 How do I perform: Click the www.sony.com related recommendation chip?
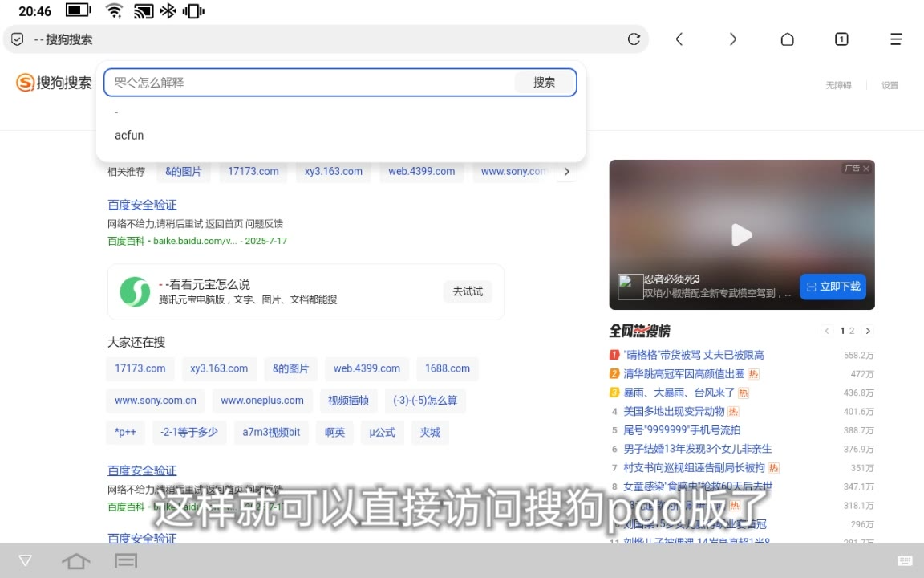click(x=512, y=172)
